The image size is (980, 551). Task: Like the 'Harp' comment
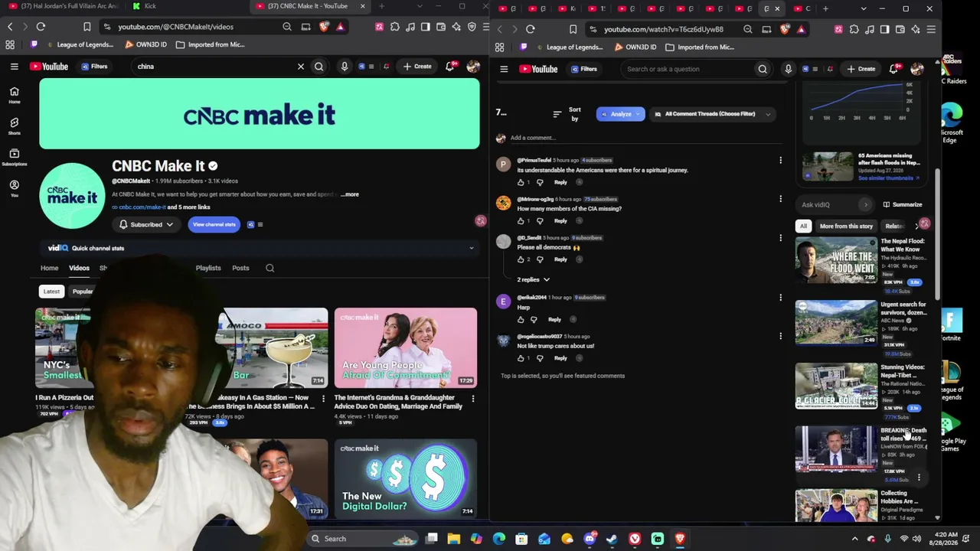[x=521, y=319]
